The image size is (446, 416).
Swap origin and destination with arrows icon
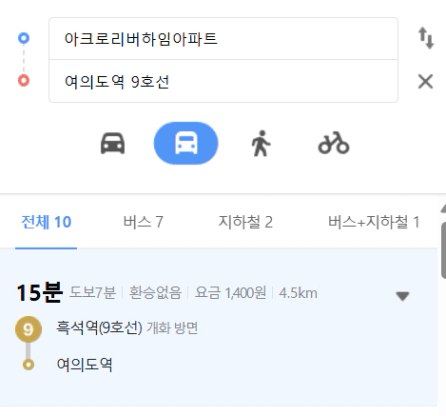click(x=426, y=38)
